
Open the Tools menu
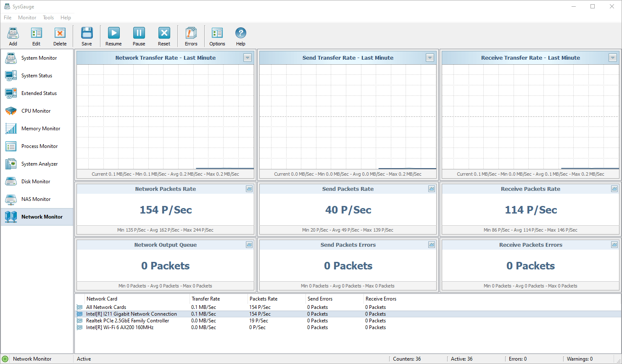click(x=48, y=18)
